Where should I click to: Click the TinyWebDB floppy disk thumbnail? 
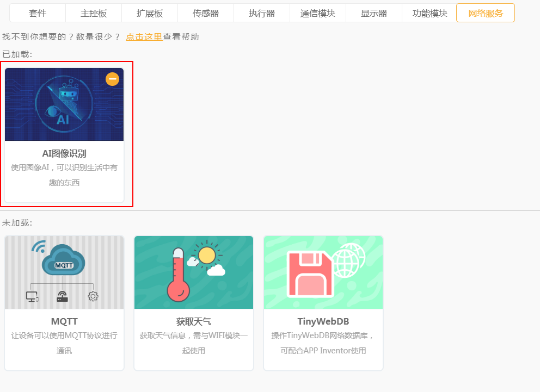323,272
